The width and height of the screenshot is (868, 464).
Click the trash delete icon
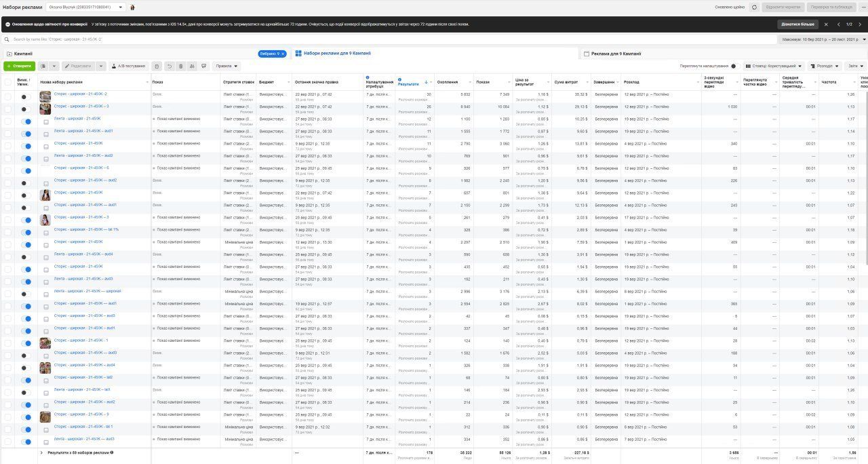pyautogui.click(x=181, y=66)
